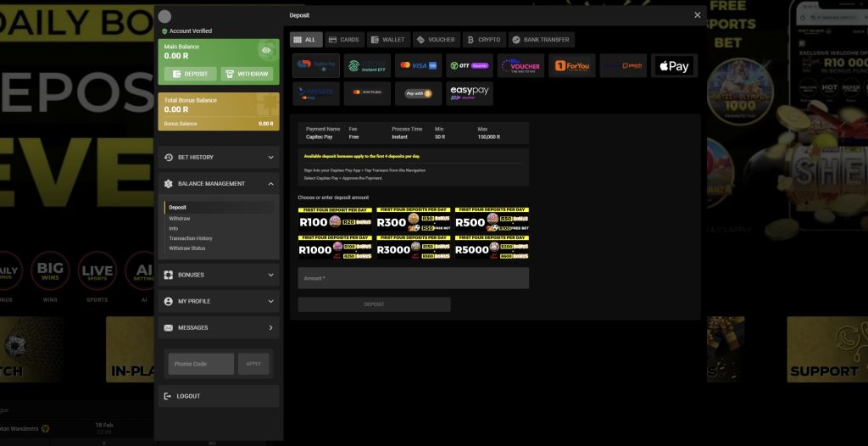Collapse the Balance Management section

coord(219,183)
